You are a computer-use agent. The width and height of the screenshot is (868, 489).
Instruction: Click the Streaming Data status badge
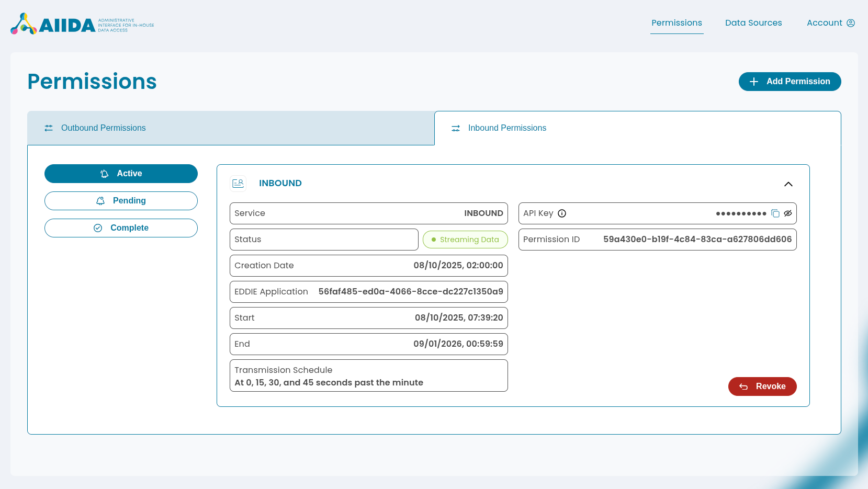(x=465, y=240)
